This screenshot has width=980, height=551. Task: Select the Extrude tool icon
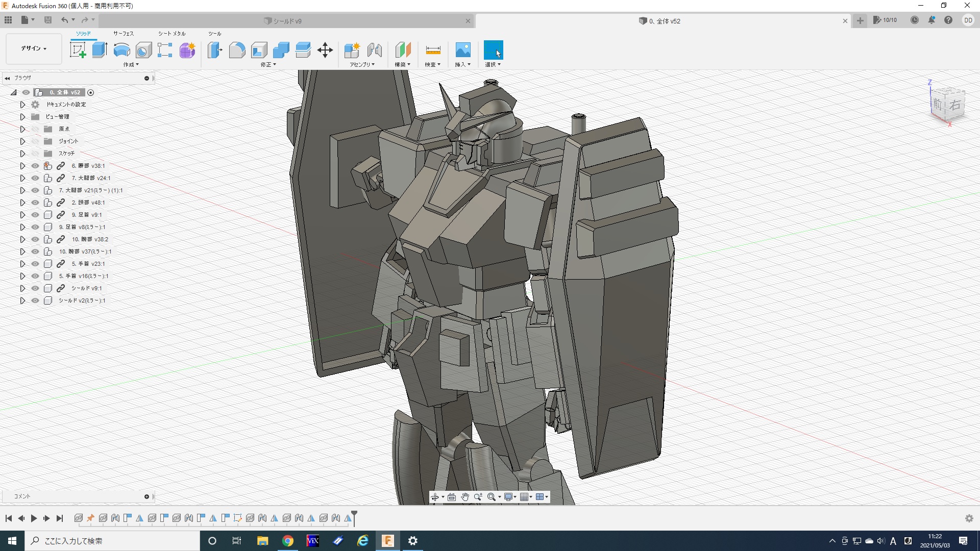tap(100, 50)
